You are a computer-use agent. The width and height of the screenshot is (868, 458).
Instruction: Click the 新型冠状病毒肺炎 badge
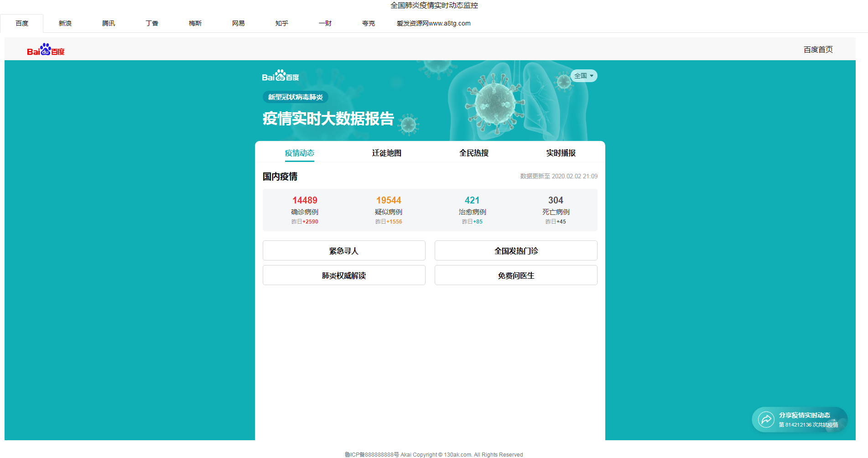pos(295,97)
